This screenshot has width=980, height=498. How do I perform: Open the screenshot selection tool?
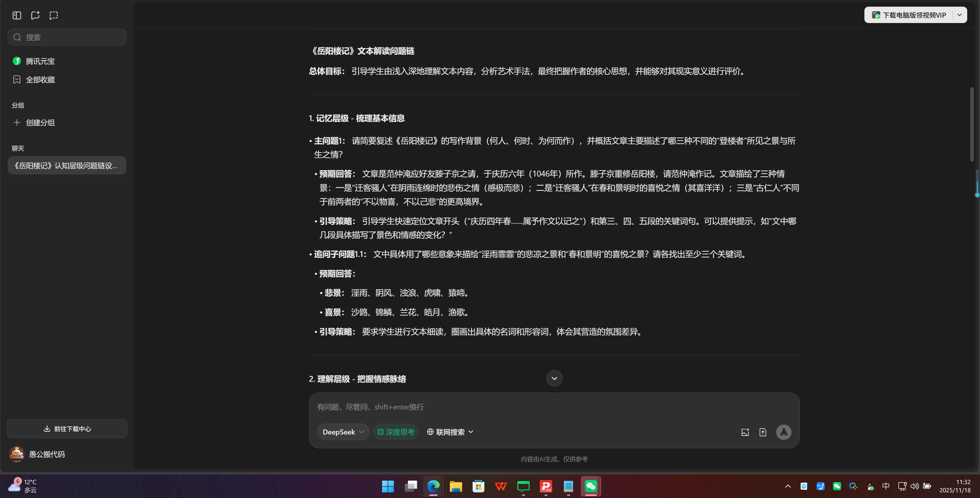(x=54, y=15)
